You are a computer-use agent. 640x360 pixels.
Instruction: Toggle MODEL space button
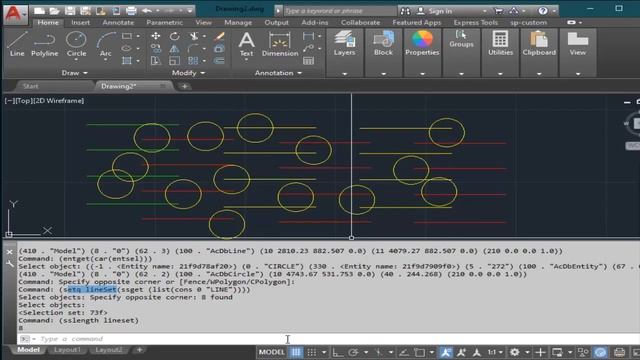pos(271,352)
